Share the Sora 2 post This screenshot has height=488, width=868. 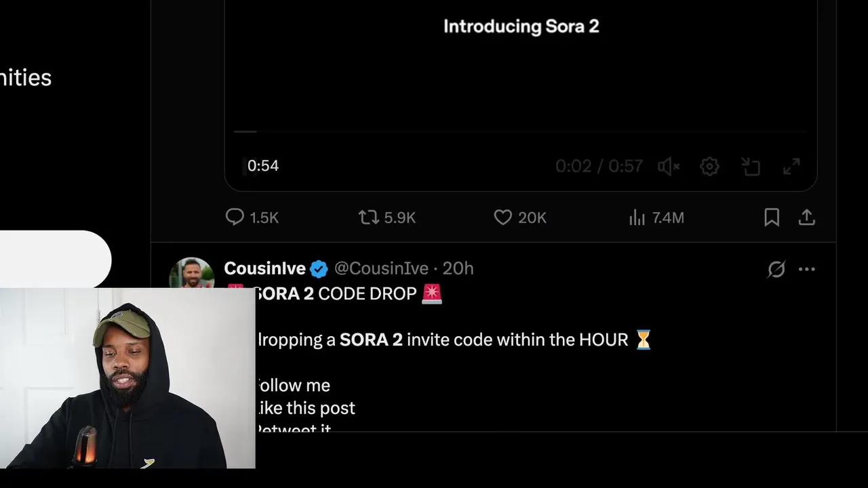coord(806,217)
